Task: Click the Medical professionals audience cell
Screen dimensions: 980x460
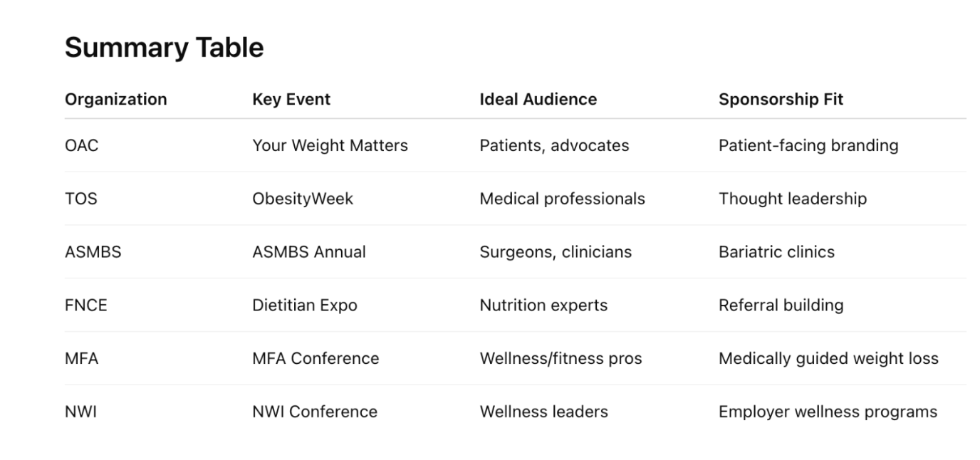Action: (562, 199)
